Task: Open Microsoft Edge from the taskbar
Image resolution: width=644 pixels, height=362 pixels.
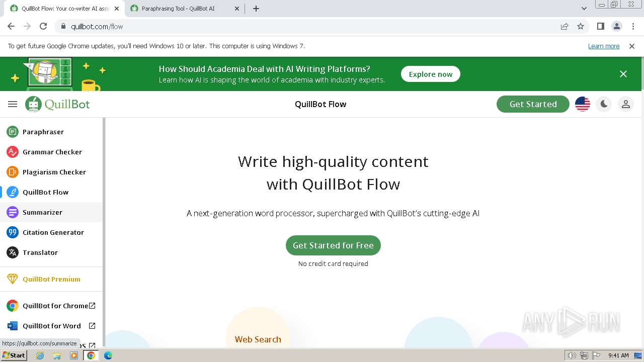Action: click(x=108, y=355)
